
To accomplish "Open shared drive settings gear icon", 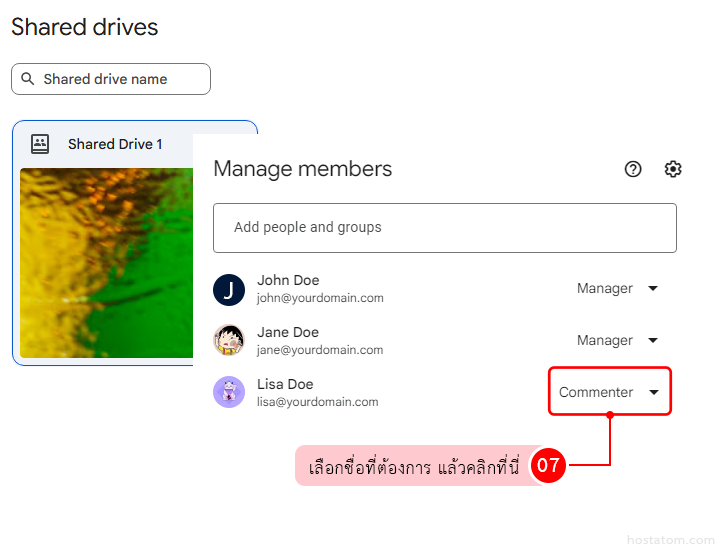I will coord(673,169).
